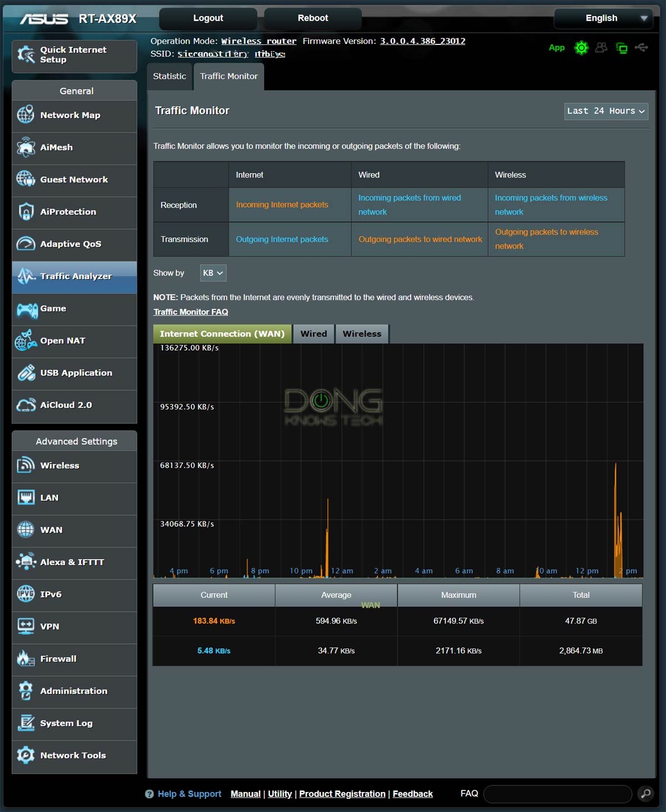666x812 pixels.
Task: Click "Outgoing packets to wireless network" text
Action: click(547, 239)
